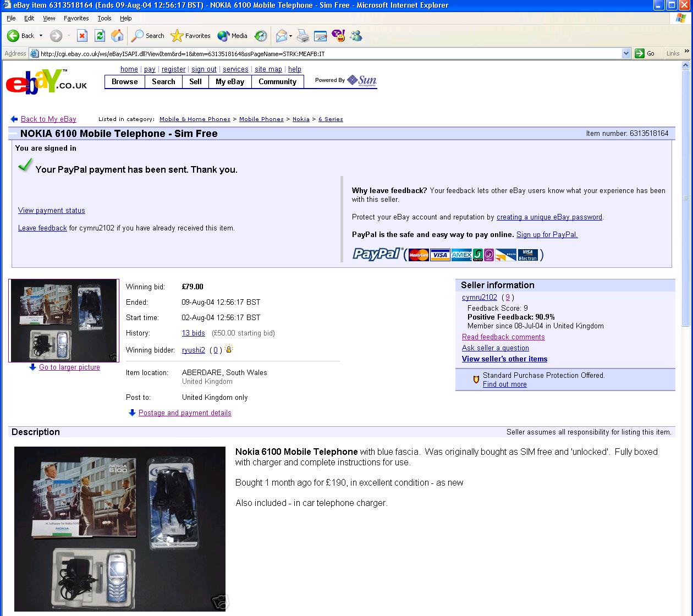Image resolution: width=693 pixels, height=616 pixels.
Task: Click the blue down arrow beside Postage and payment details
Action: click(132, 413)
